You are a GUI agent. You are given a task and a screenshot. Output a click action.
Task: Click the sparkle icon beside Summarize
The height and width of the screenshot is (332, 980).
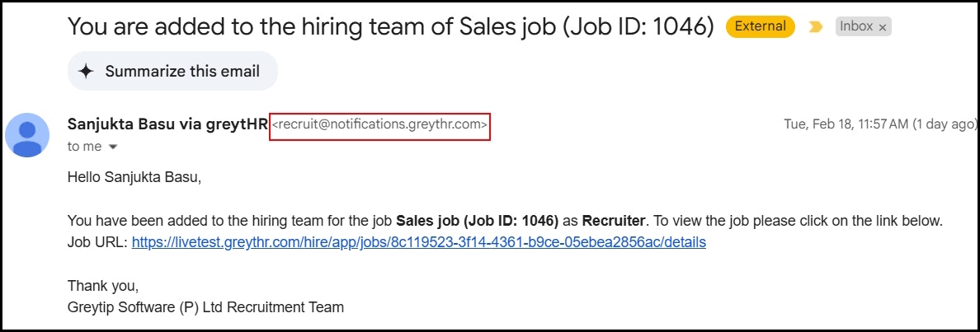87,71
